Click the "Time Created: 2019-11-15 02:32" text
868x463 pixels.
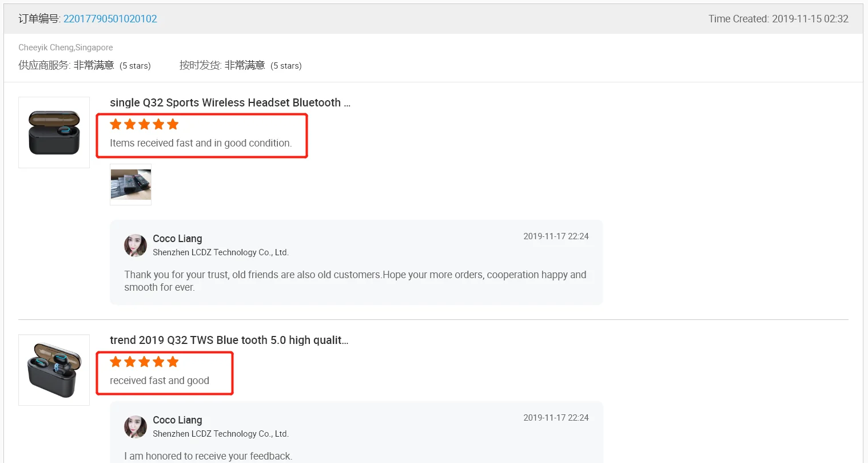coord(778,19)
